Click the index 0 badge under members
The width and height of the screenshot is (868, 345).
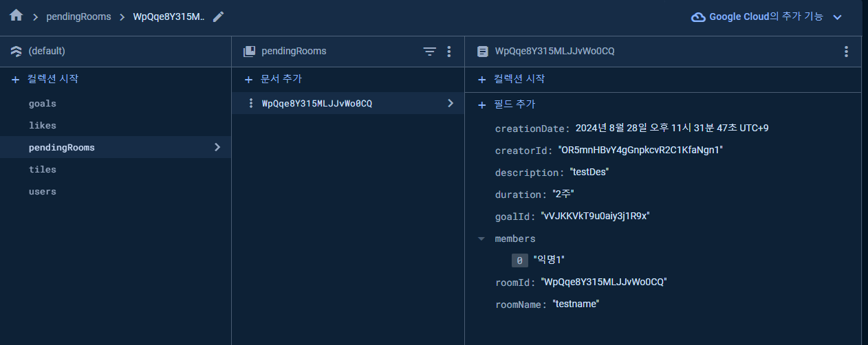tap(519, 260)
